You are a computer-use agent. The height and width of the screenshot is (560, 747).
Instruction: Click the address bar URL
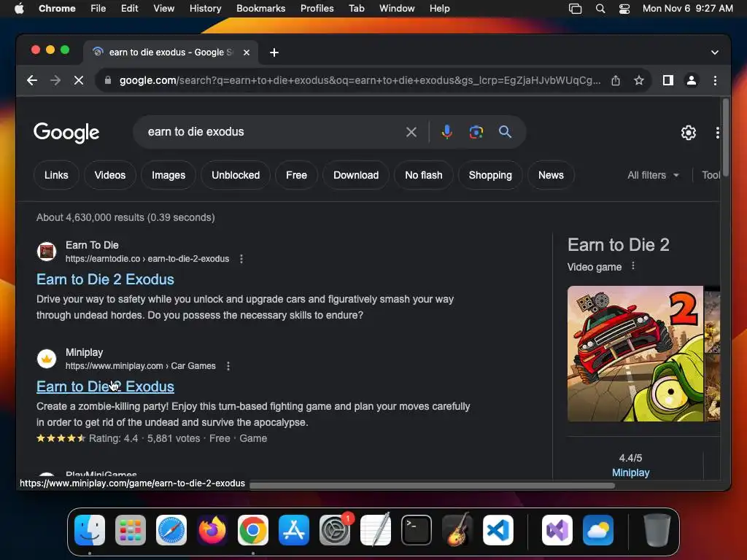[360, 80]
